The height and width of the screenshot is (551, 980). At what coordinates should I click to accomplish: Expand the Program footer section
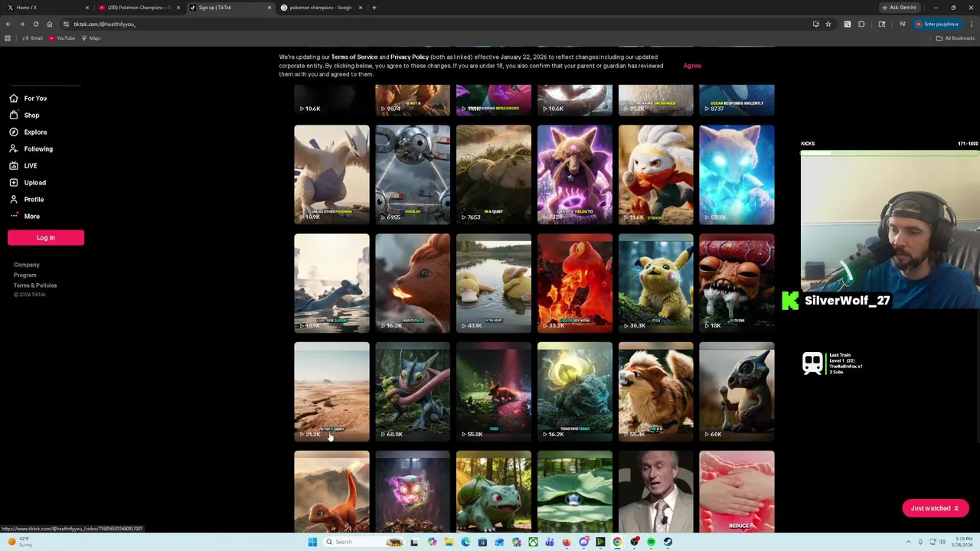pyautogui.click(x=24, y=275)
